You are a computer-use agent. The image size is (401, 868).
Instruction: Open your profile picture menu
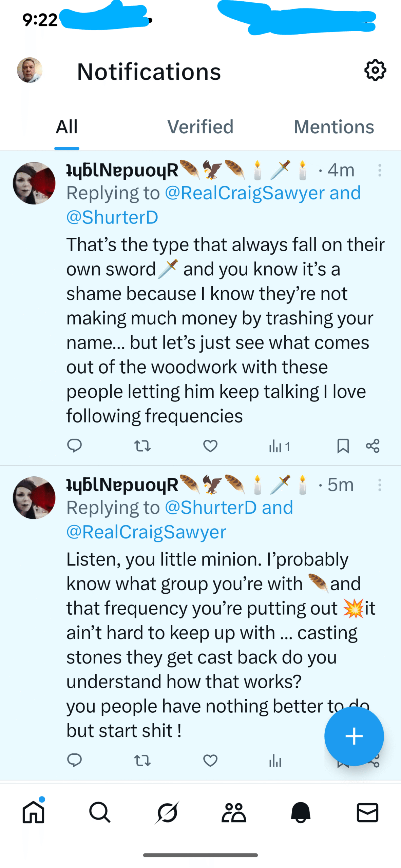click(30, 70)
